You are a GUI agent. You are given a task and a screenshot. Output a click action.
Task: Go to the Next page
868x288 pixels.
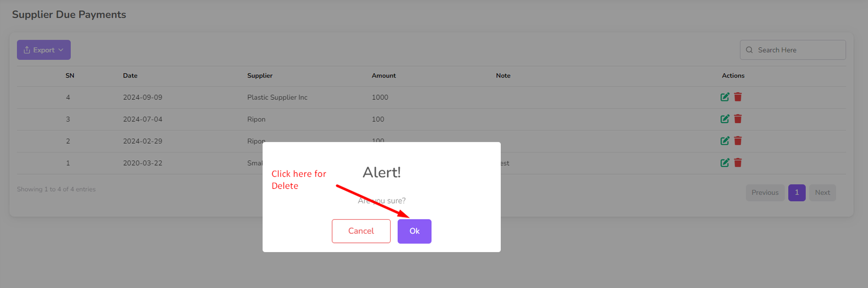[822, 193]
